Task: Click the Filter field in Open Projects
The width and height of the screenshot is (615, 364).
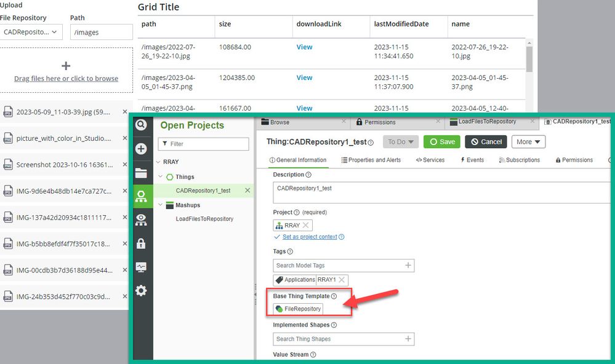Action: tap(203, 144)
